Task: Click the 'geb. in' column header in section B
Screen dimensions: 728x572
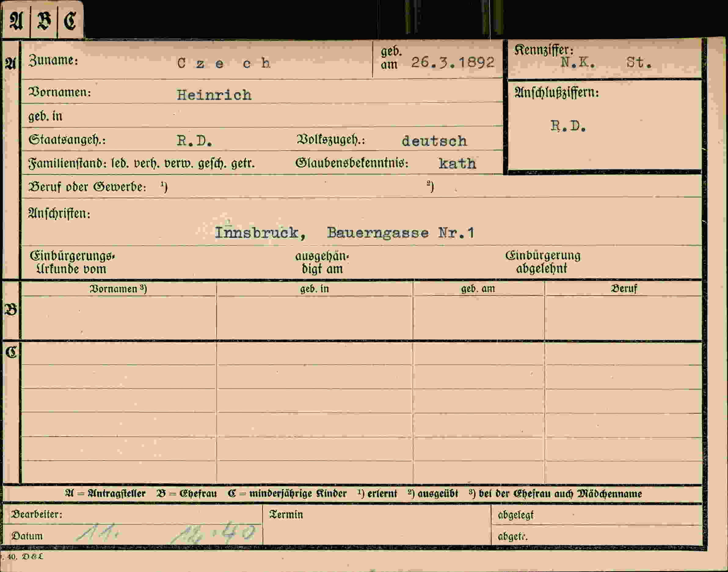Action: [314, 289]
